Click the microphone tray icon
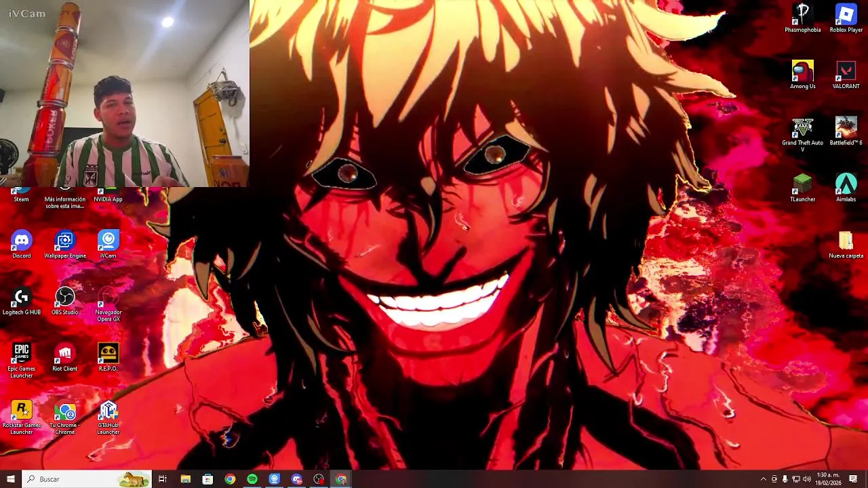Image resolution: width=868 pixels, height=488 pixels. (785, 479)
